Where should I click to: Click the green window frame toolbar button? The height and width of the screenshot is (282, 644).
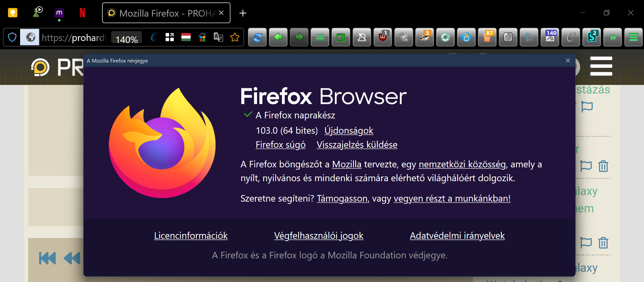point(341,37)
